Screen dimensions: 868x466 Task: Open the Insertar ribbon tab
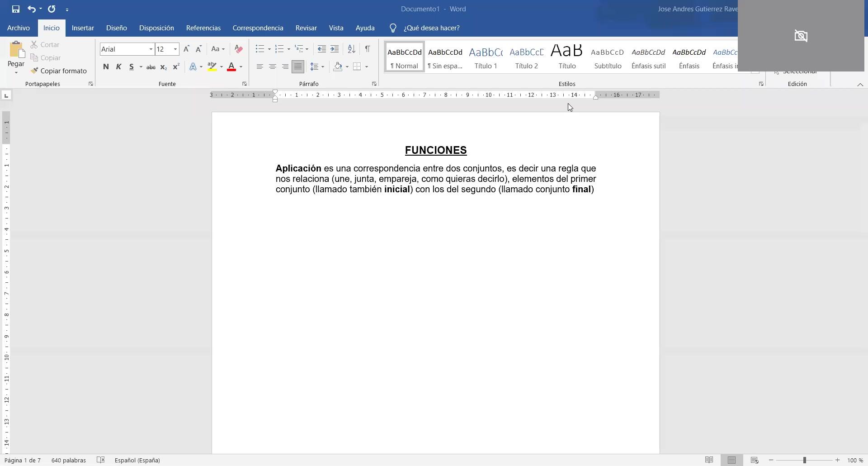[83, 28]
